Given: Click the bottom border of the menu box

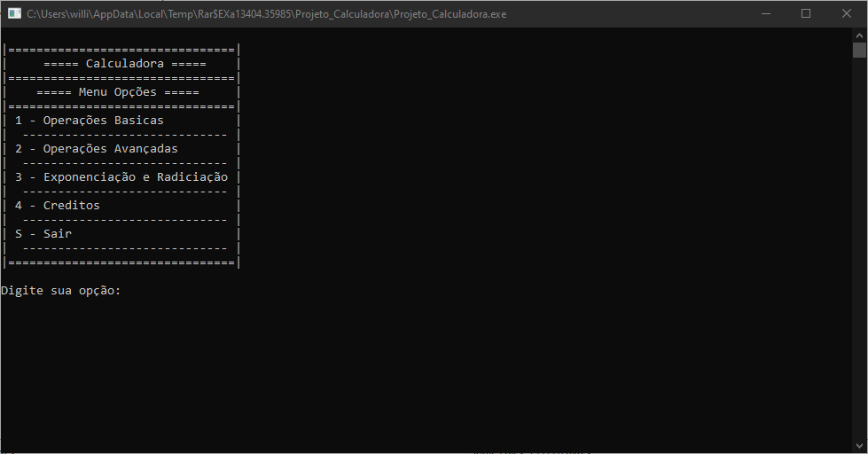Looking at the screenshot, I should coord(121,262).
